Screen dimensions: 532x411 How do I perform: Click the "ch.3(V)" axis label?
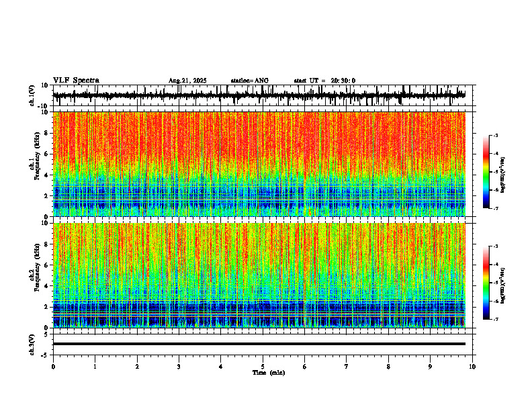pyautogui.click(x=32, y=345)
